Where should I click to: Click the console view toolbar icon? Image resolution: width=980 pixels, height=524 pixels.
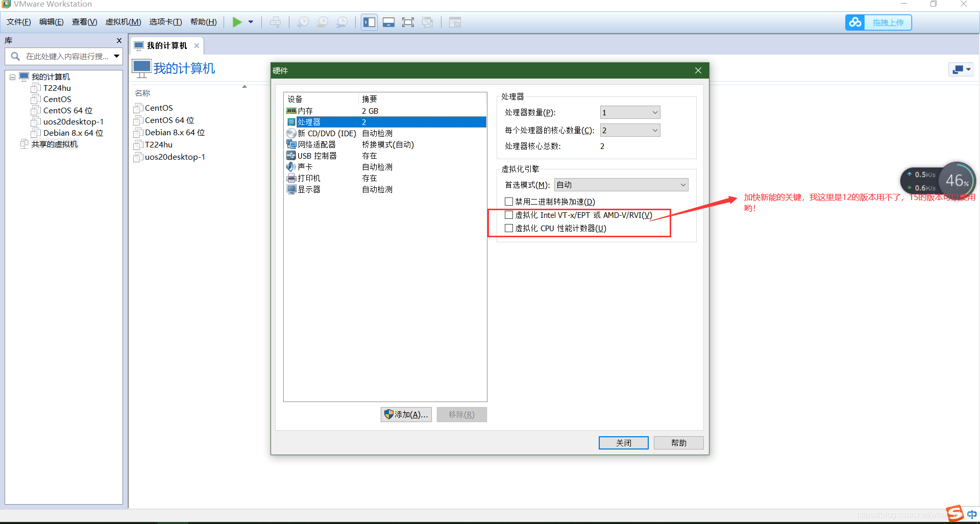(x=455, y=22)
